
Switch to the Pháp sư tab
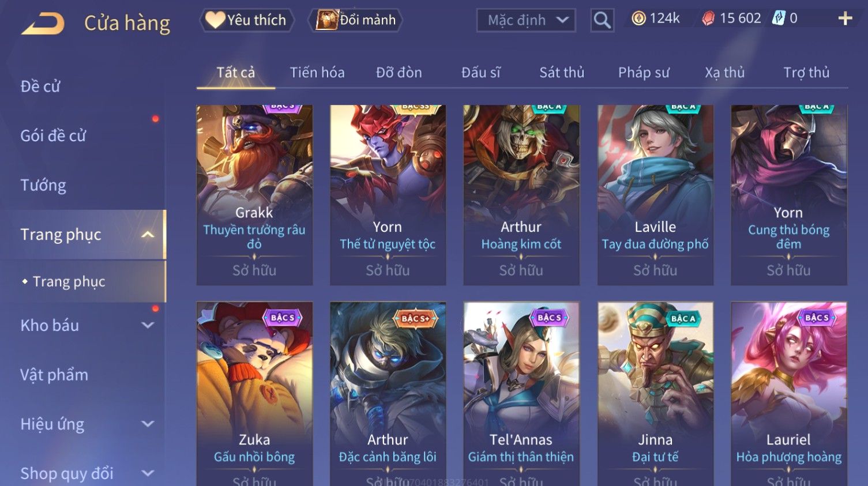point(644,73)
